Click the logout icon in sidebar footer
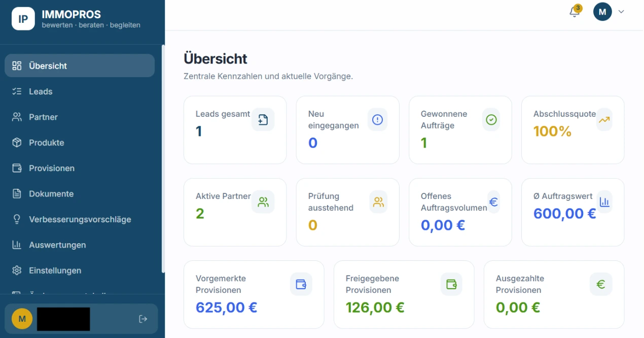644x338 pixels. tap(143, 319)
